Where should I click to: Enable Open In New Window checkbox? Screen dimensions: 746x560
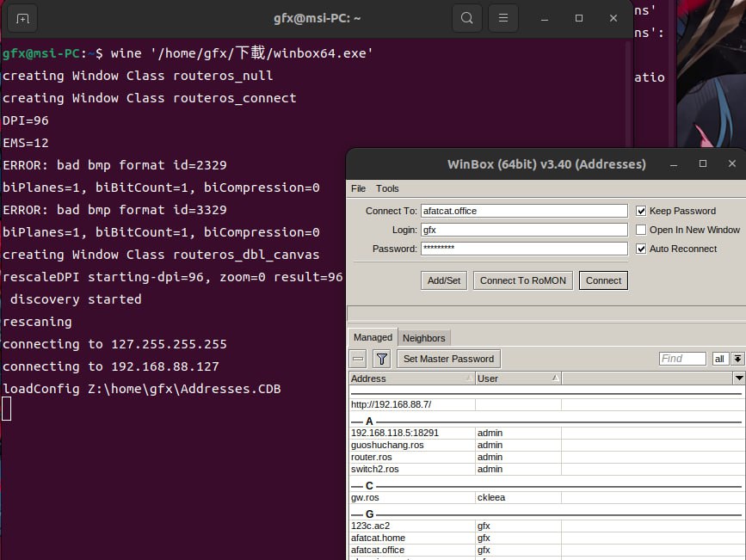click(641, 230)
